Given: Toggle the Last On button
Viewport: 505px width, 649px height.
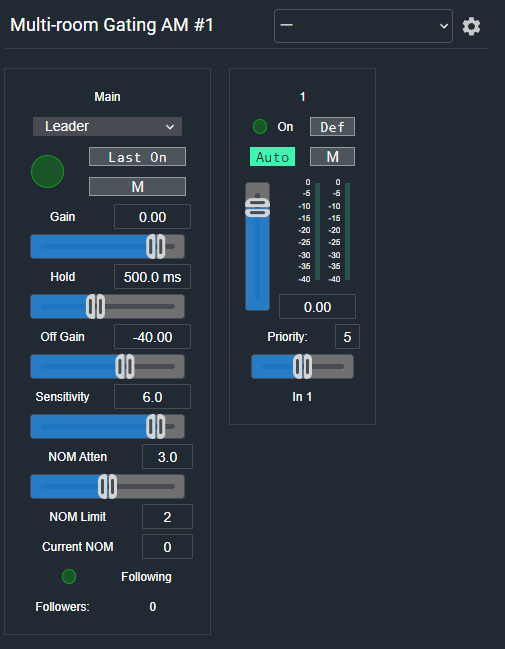Looking at the screenshot, I should [x=137, y=157].
